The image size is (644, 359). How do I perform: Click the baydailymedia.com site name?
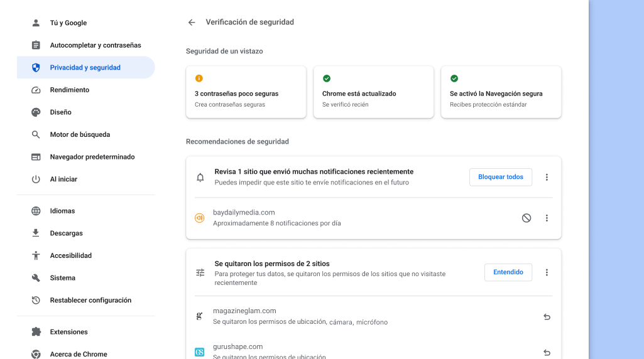point(244,213)
